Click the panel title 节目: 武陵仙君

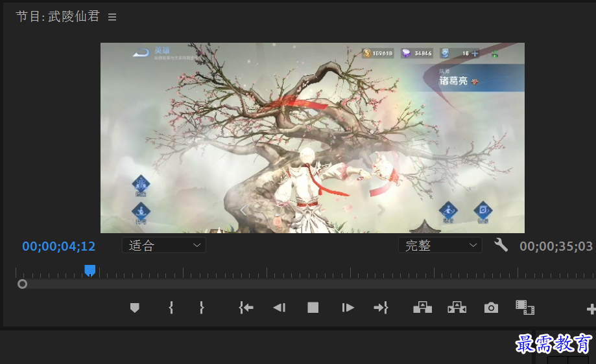point(58,16)
